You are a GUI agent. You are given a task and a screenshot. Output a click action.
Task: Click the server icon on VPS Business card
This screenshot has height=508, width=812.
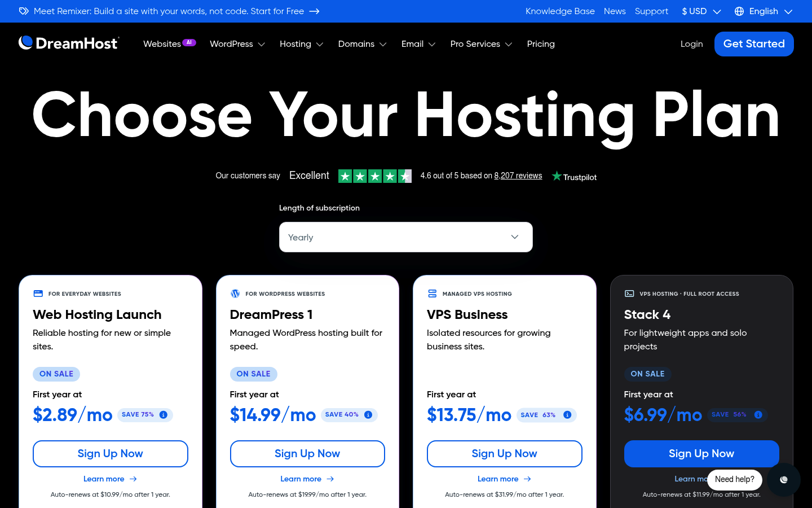pos(433,294)
